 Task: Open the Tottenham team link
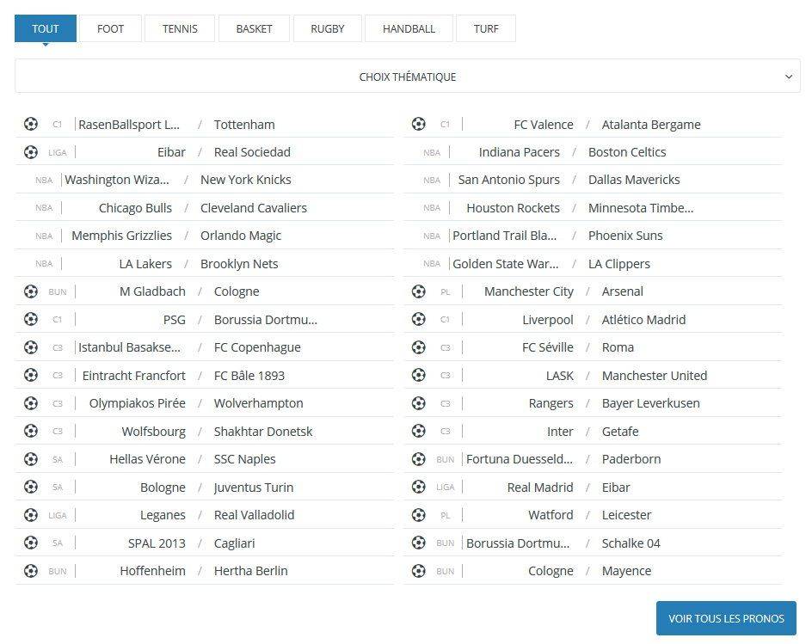244,125
